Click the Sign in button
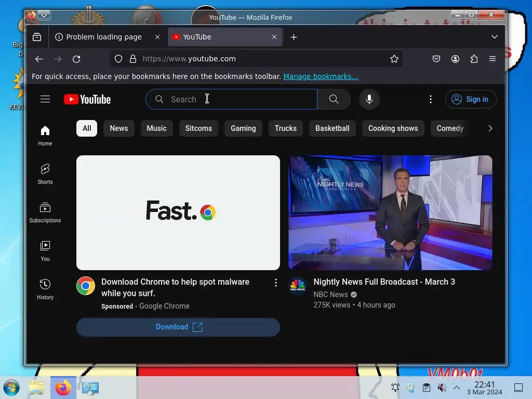The image size is (532, 399). click(471, 99)
